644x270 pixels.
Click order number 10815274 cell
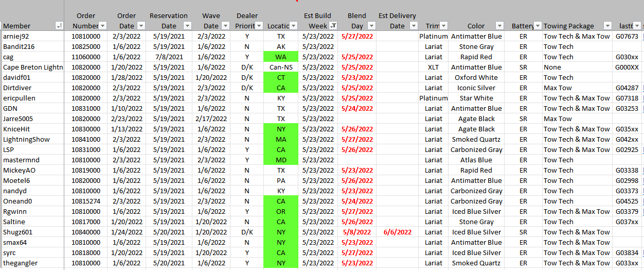[x=86, y=201]
